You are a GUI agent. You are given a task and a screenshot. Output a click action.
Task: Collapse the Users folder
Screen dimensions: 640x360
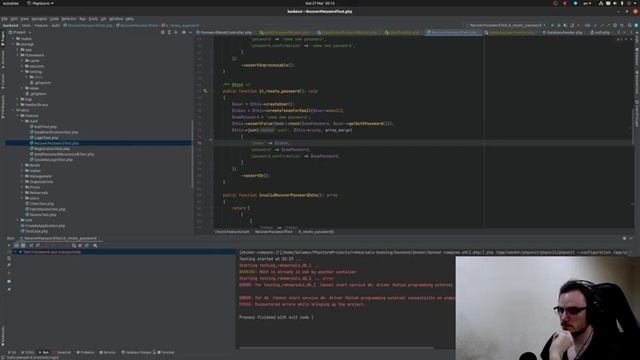(x=22, y=198)
